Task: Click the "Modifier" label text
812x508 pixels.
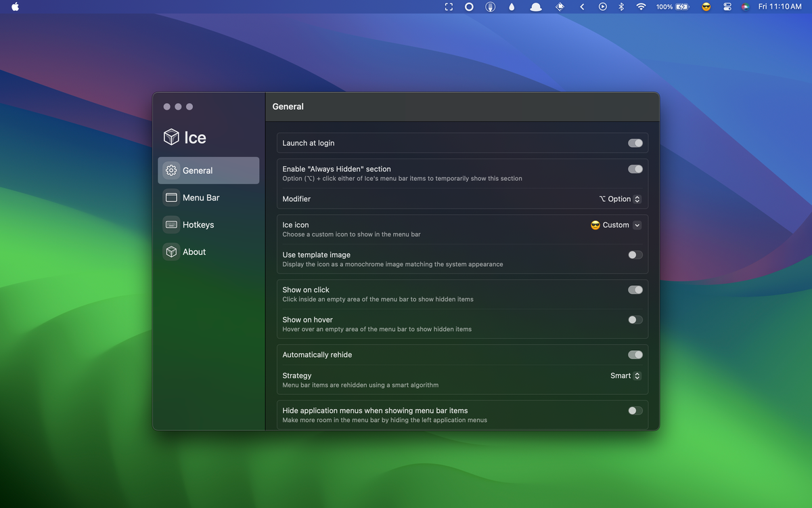Action: point(296,199)
